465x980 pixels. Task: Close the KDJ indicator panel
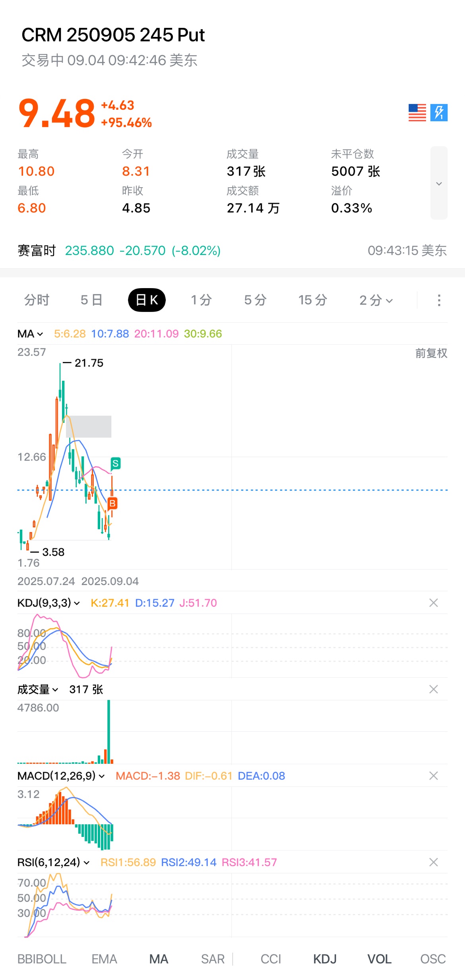coord(433,603)
